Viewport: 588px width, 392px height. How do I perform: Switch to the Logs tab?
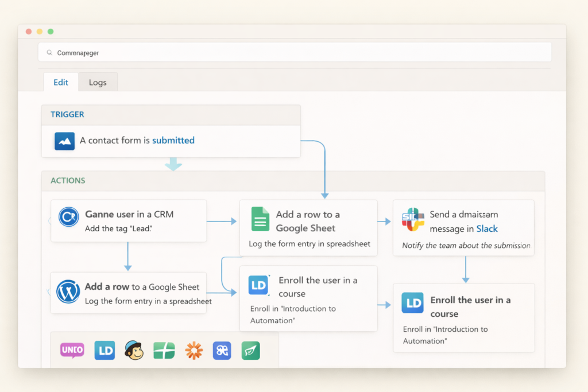click(98, 82)
